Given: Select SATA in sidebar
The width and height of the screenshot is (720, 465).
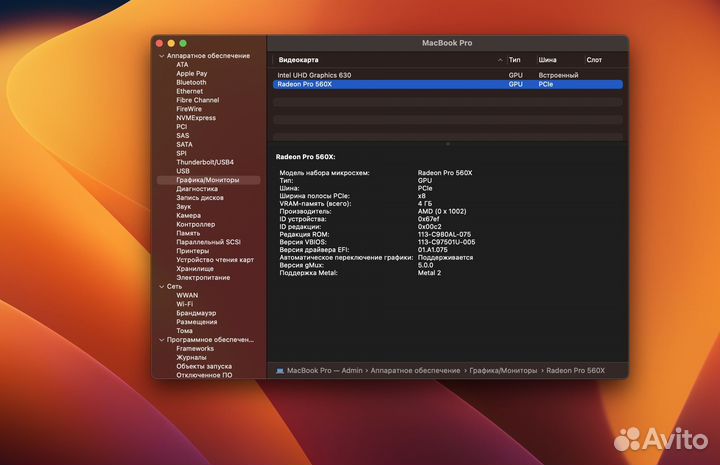Looking at the screenshot, I should click(x=185, y=145).
